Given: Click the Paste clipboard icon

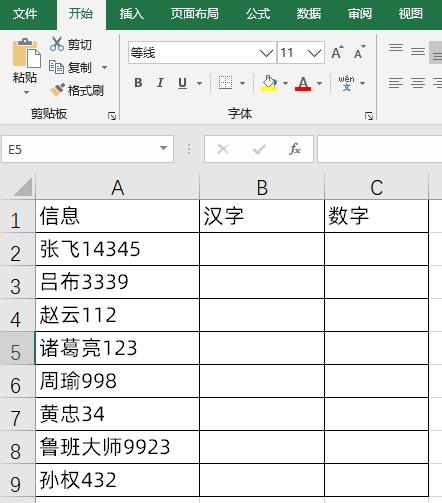Looking at the screenshot, I should [26, 53].
